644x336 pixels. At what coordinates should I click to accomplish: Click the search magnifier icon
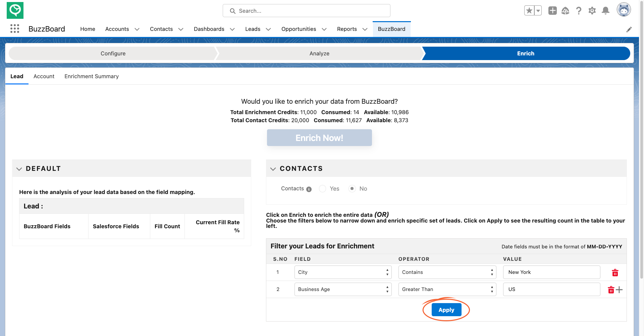click(x=232, y=11)
